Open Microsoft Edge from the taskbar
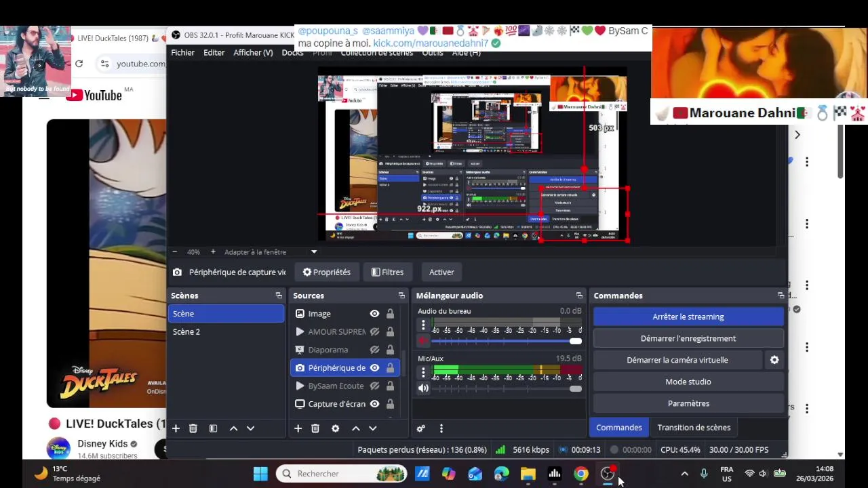 (502, 474)
